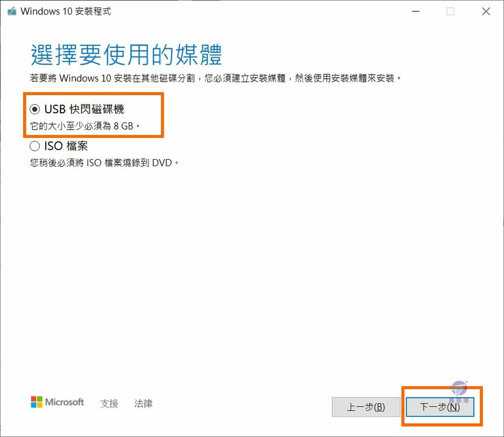Click the Windows 10 setup title bar icon
Screen dimensions: 504x437
point(12,11)
